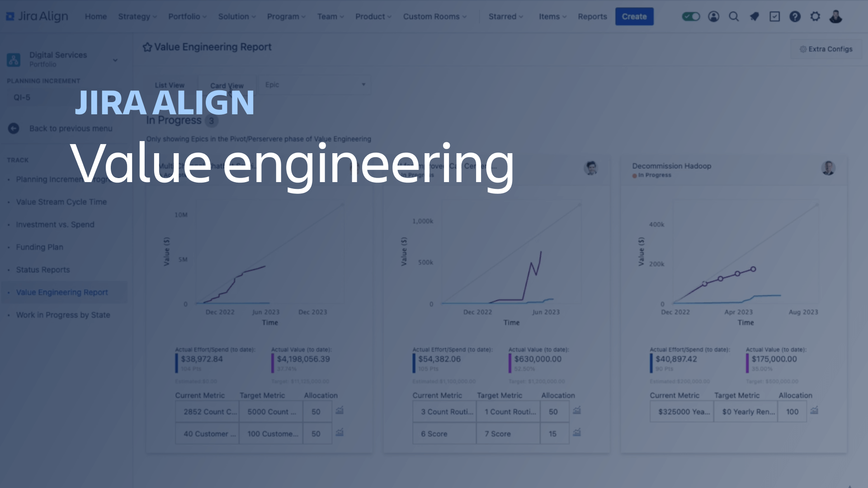868x488 pixels.
Task: Click the Create button in top navbar
Action: 634,16
